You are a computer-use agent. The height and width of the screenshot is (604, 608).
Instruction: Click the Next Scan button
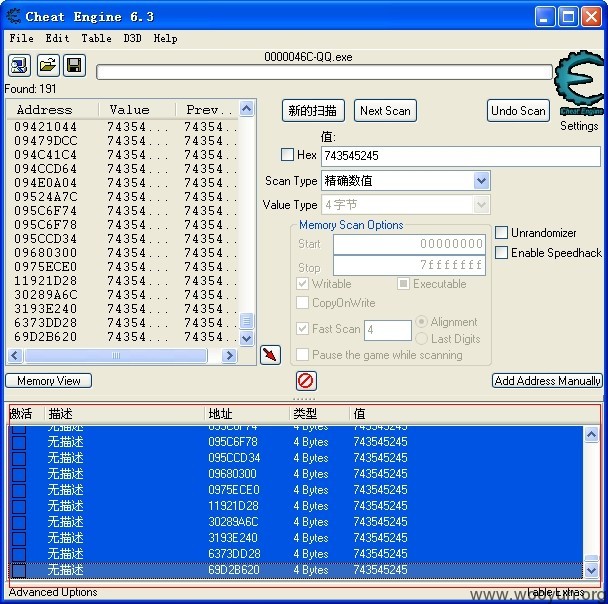[385, 111]
